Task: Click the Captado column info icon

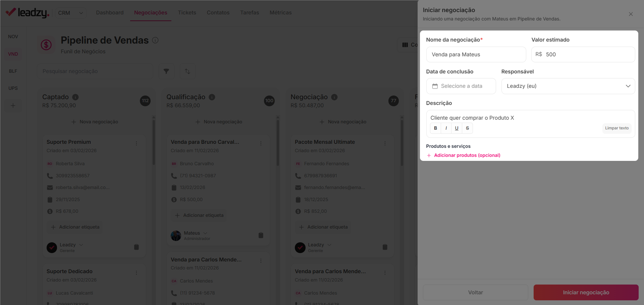Action: point(75,97)
